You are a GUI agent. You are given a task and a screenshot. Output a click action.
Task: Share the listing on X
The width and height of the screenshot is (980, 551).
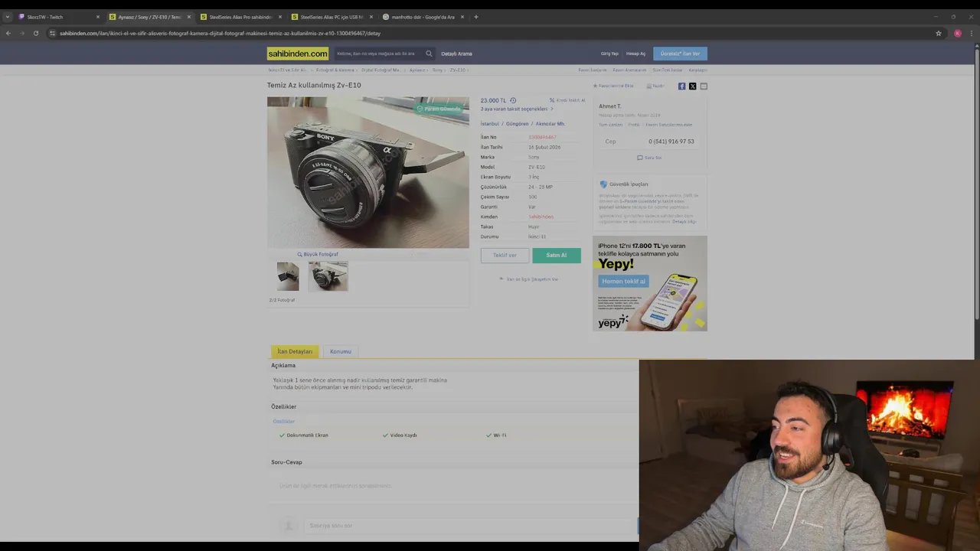(x=693, y=86)
